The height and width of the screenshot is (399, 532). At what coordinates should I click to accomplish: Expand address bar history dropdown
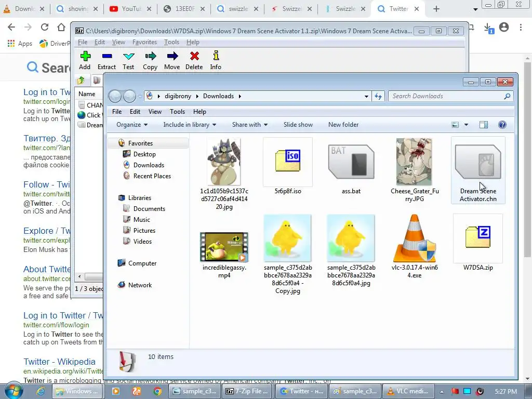366,96
